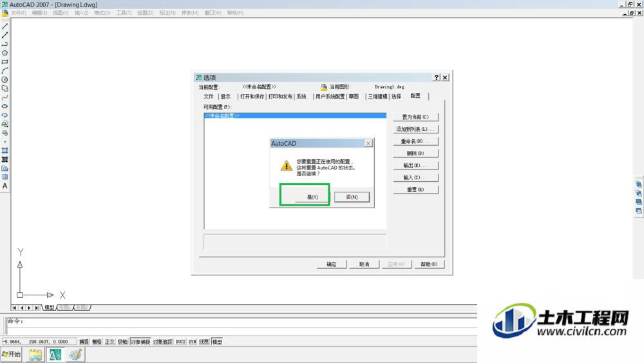
Task: Click the bottom draw-order icon on right toolbar
Action: (x=639, y=211)
